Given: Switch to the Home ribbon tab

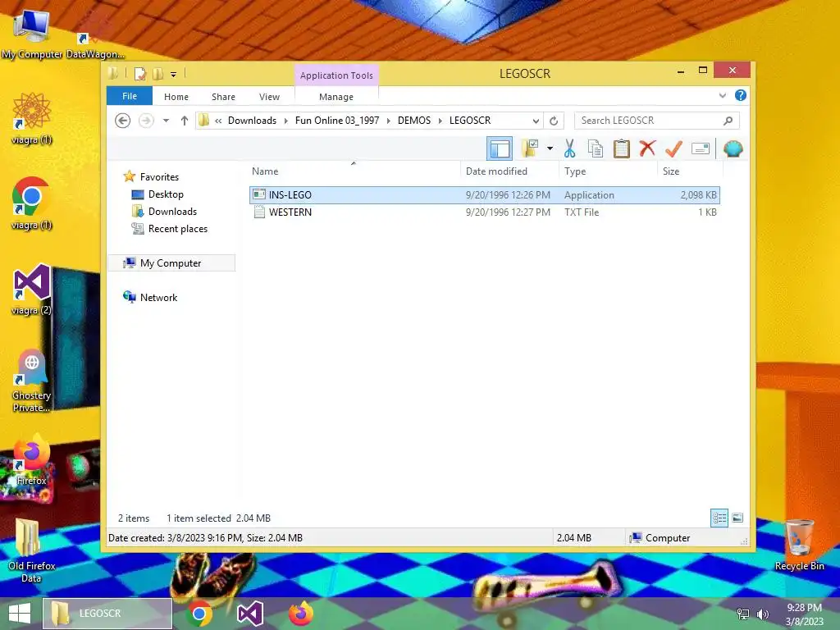Looking at the screenshot, I should coord(176,97).
